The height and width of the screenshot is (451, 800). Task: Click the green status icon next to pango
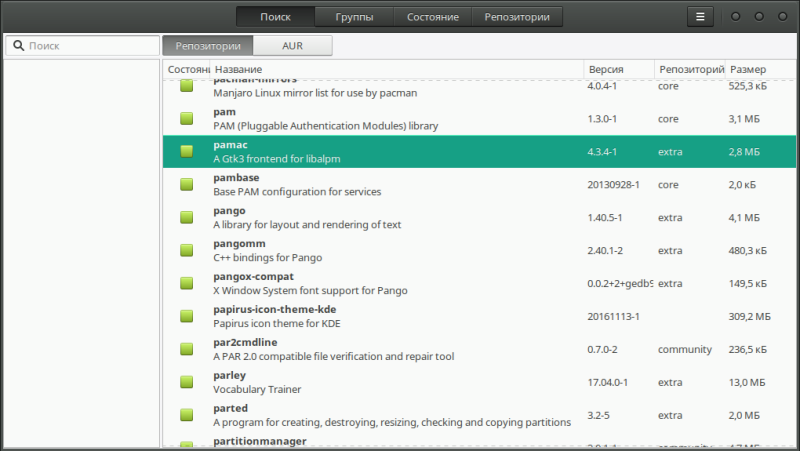(x=186, y=218)
